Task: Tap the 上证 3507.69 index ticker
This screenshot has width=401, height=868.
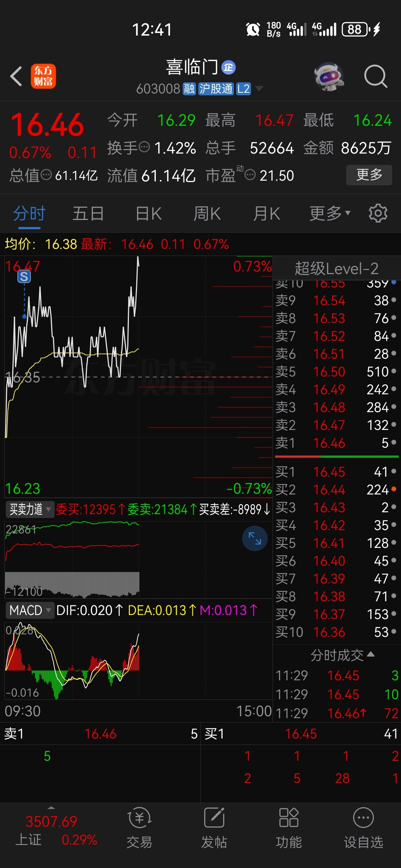Action: [51, 830]
